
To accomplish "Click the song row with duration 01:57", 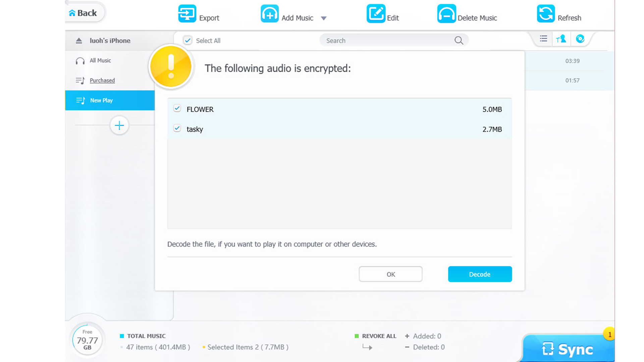I will [x=570, y=80].
